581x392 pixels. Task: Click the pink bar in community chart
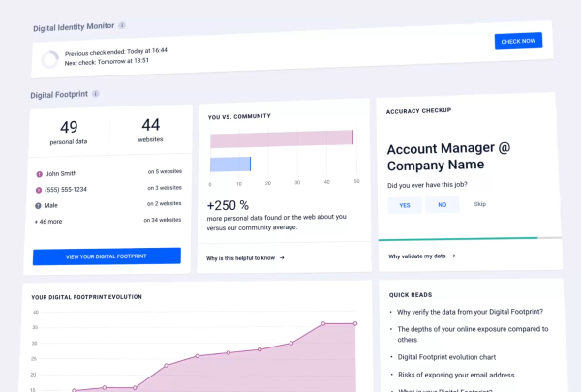click(282, 139)
